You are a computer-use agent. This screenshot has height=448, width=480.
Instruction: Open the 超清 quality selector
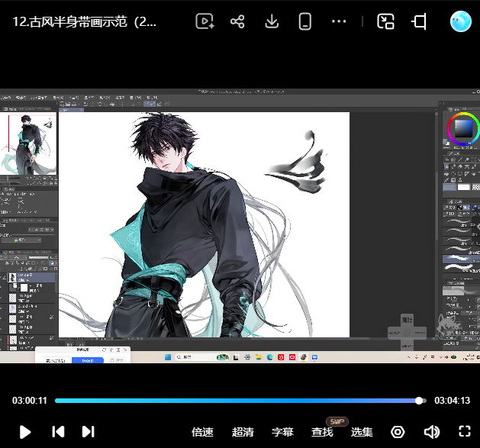243,432
